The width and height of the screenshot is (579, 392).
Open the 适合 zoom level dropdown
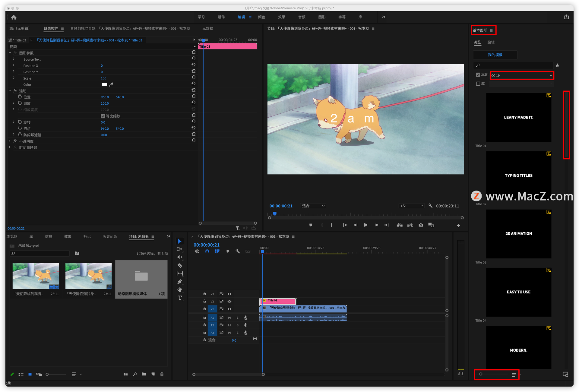pos(313,206)
